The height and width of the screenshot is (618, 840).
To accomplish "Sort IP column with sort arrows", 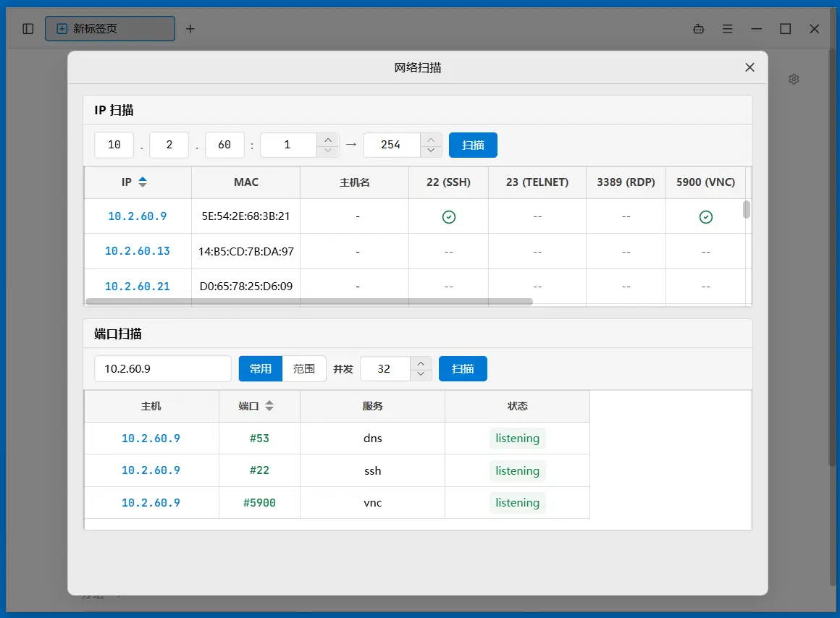I will click(143, 182).
